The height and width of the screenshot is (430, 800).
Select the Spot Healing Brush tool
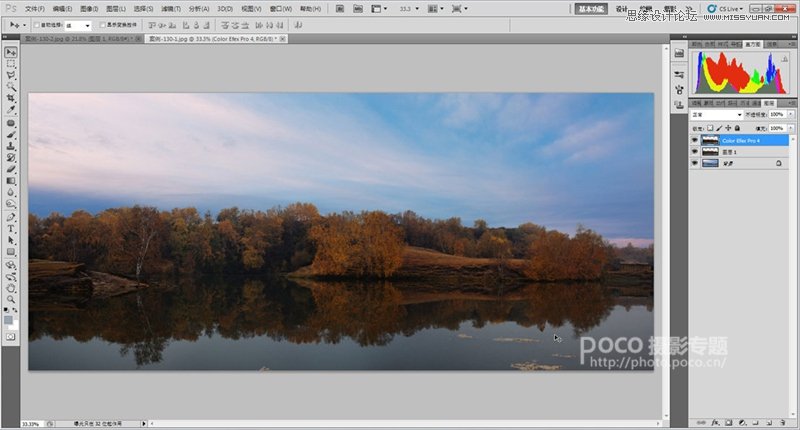11,123
